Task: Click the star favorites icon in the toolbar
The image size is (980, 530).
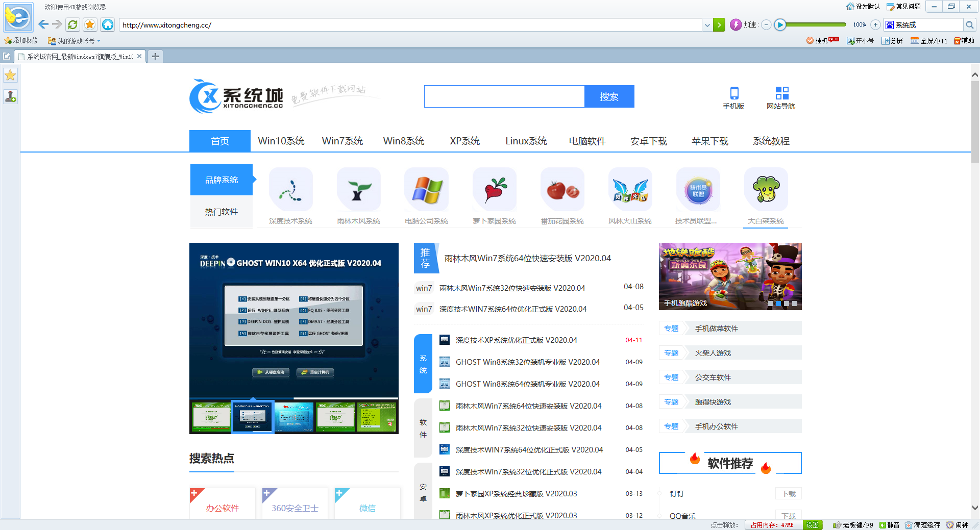Action: [90, 24]
